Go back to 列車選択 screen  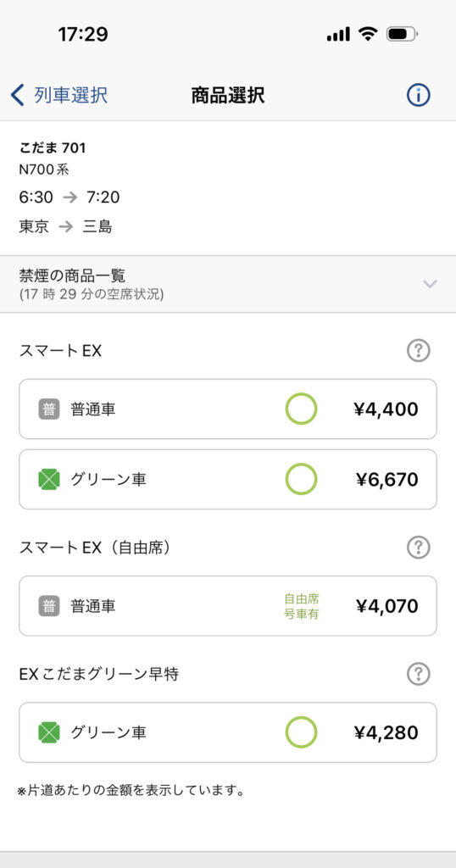59,95
